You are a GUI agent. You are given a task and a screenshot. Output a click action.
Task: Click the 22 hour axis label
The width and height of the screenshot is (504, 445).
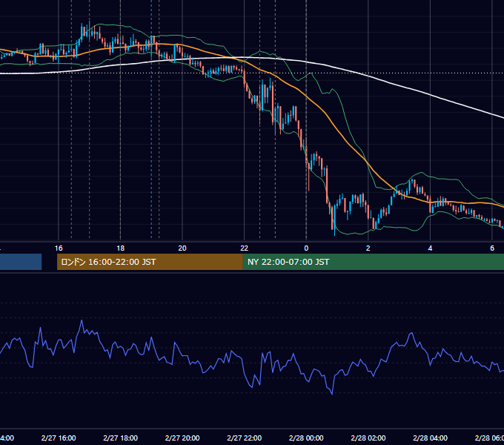coord(245,248)
